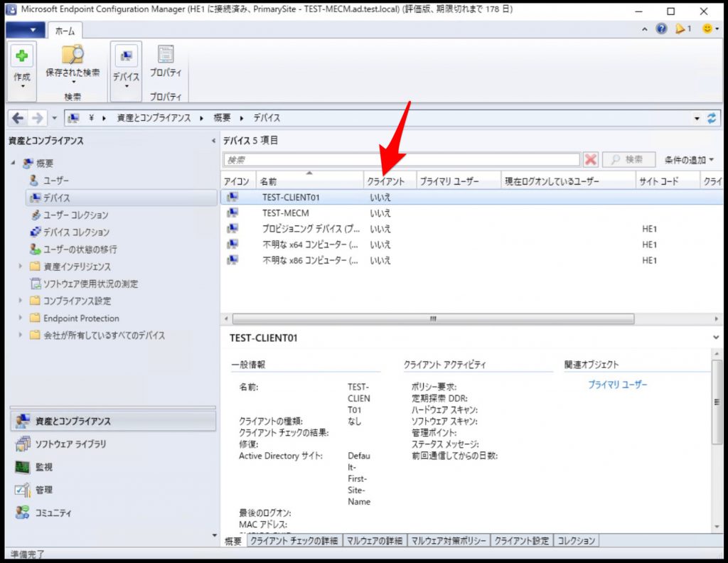Select the 監視 workspace icon
728x563 pixels.
click(43, 468)
